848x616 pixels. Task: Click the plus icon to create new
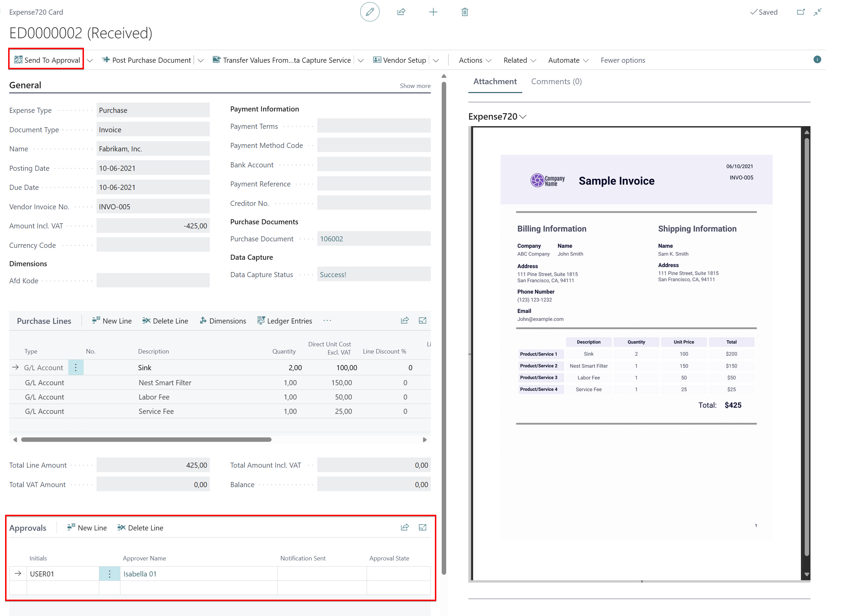pyautogui.click(x=433, y=12)
